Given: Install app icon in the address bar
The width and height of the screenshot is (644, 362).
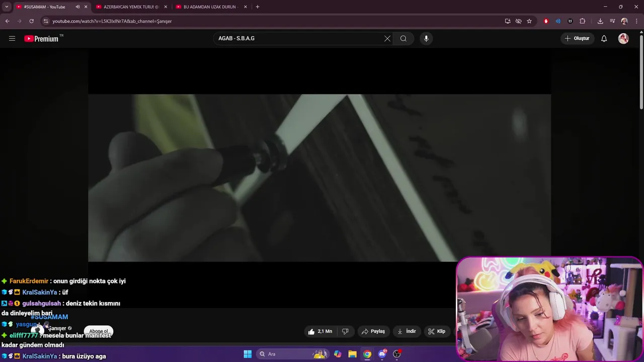Looking at the screenshot, I should [508, 21].
